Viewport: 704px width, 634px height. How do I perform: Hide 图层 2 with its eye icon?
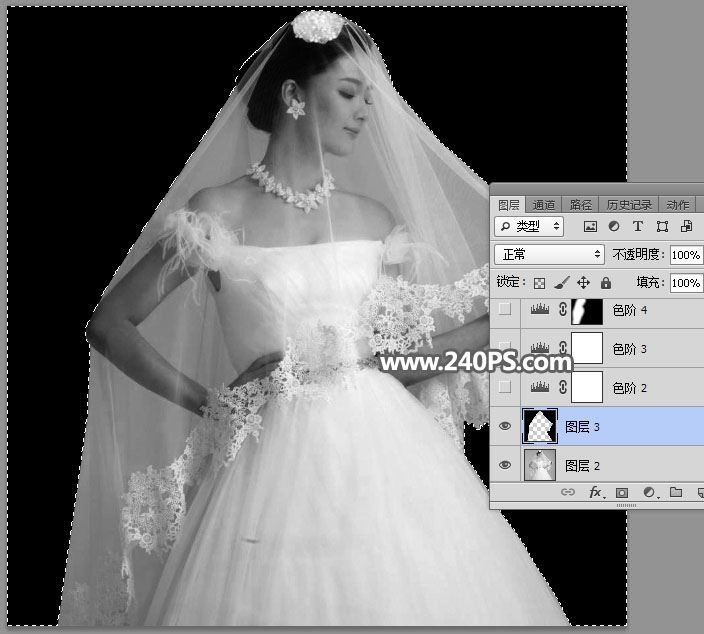(505, 465)
